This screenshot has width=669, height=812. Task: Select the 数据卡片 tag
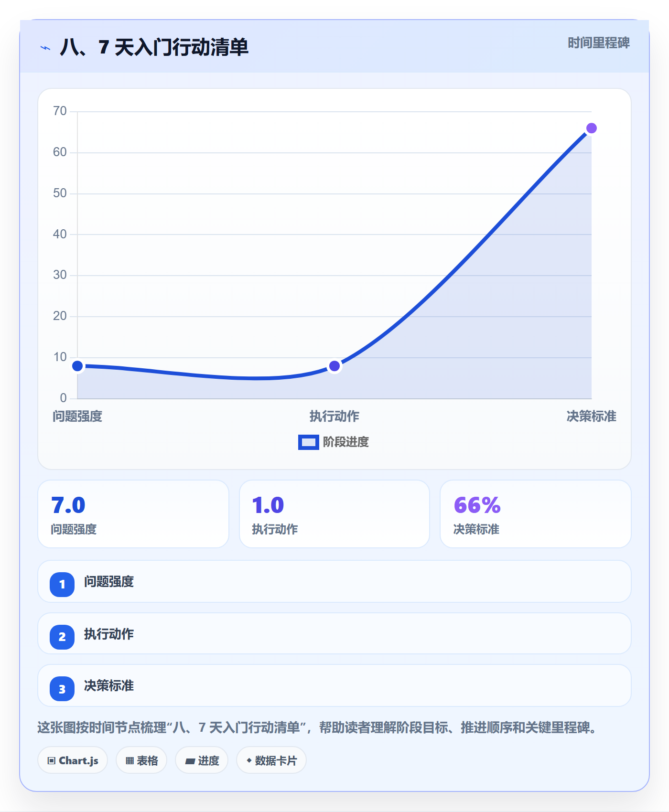(271, 760)
